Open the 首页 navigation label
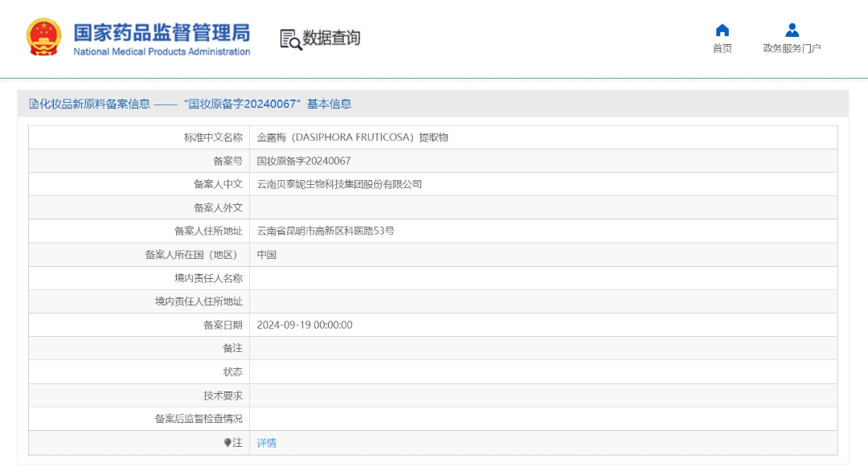This screenshot has width=868, height=475. coord(722,48)
